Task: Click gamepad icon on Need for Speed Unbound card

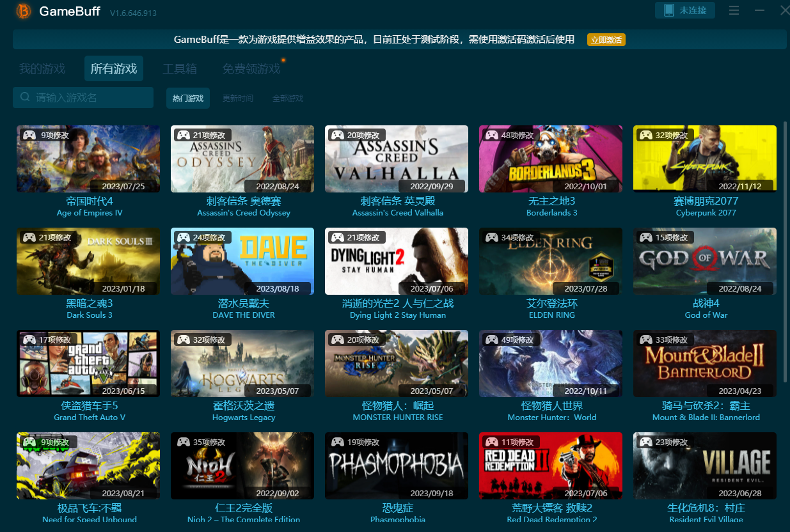Action: (29, 442)
